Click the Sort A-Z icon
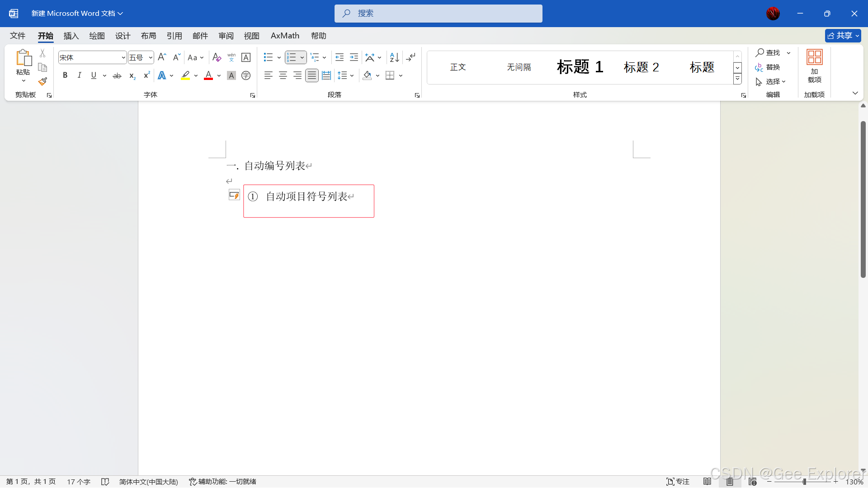Image resolution: width=868 pixels, height=488 pixels. pyautogui.click(x=394, y=57)
